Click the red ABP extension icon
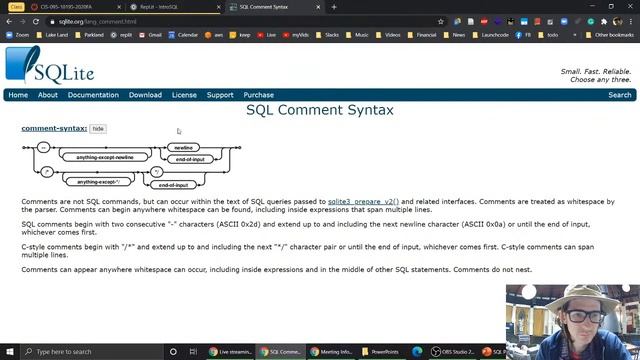 (484, 22)
